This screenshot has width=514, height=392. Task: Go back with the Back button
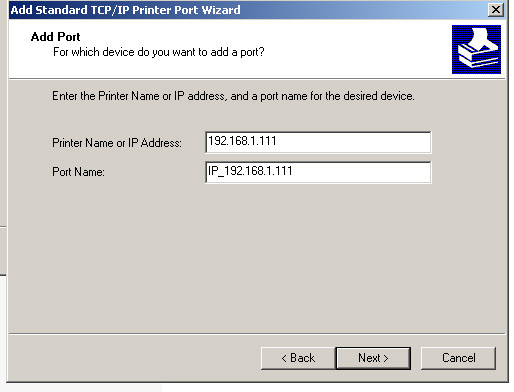point(298,358)
